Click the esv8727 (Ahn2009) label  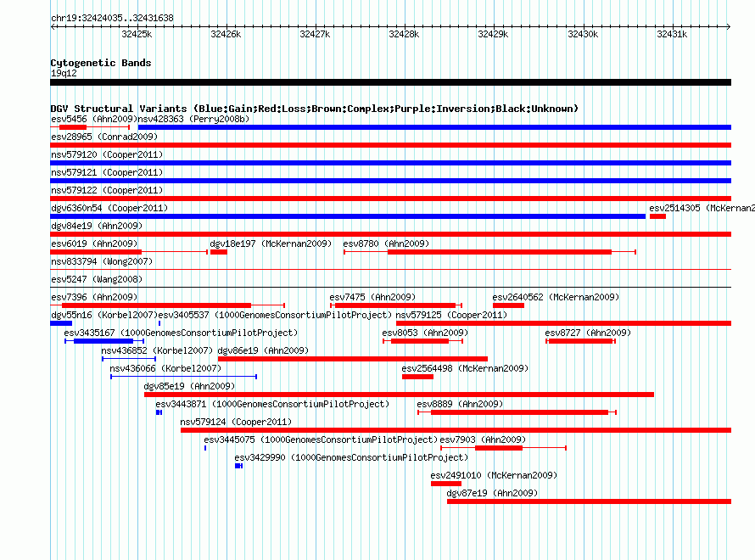(588, 333)
